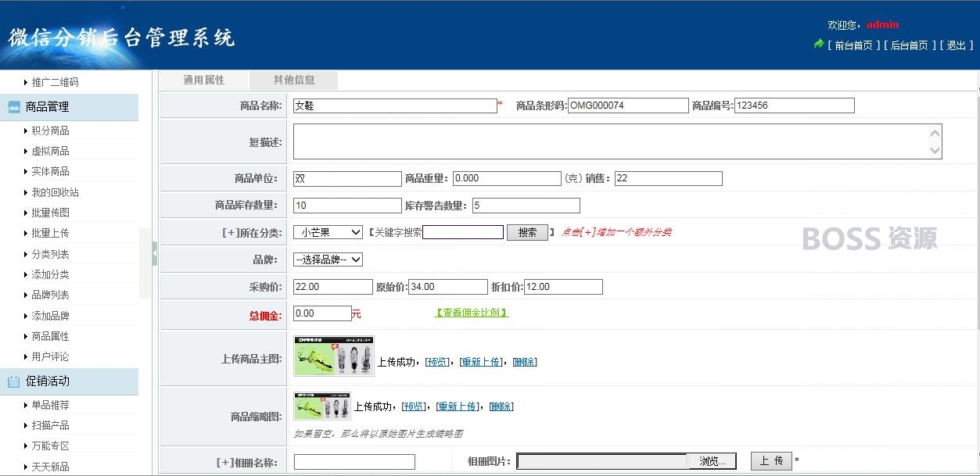
Task: Focus the 商品编号 field with 123456
Action: tap(795, 106)
